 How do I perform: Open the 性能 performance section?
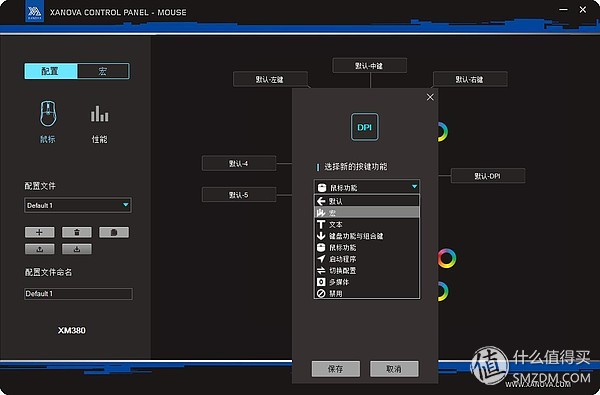99,123
